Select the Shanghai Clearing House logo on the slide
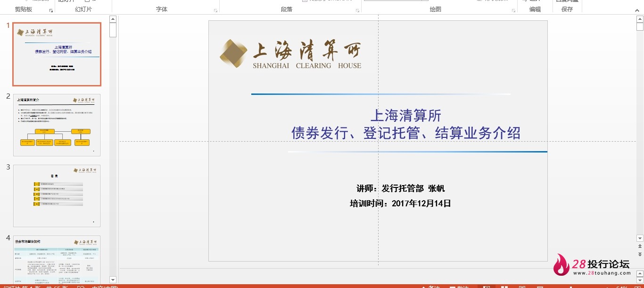The width and height of the screenshot is (644, 288). point(290,54)
